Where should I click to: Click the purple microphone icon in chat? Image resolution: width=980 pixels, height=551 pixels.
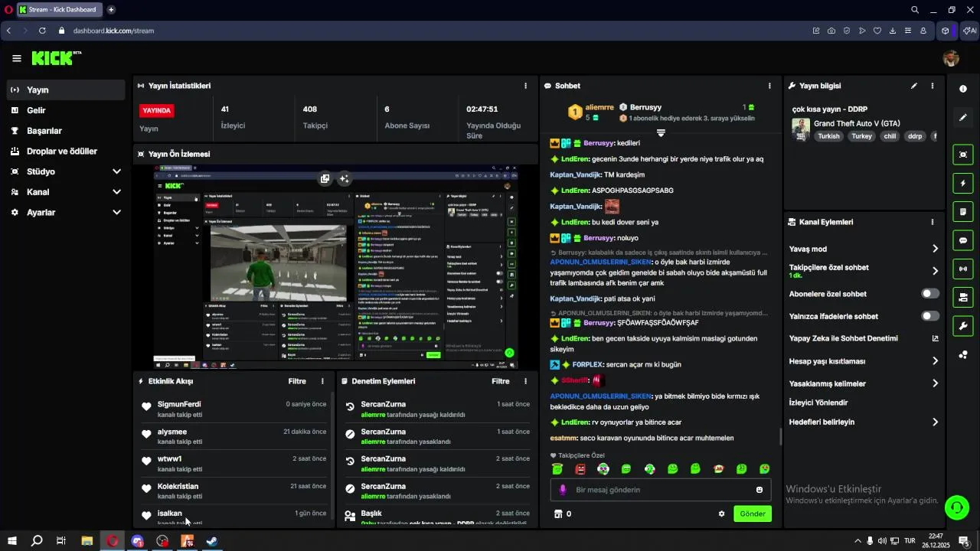click(563, 490)
